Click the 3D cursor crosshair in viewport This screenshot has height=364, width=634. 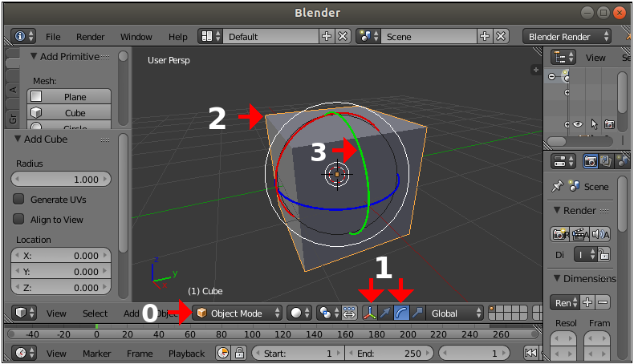point(337,175)
